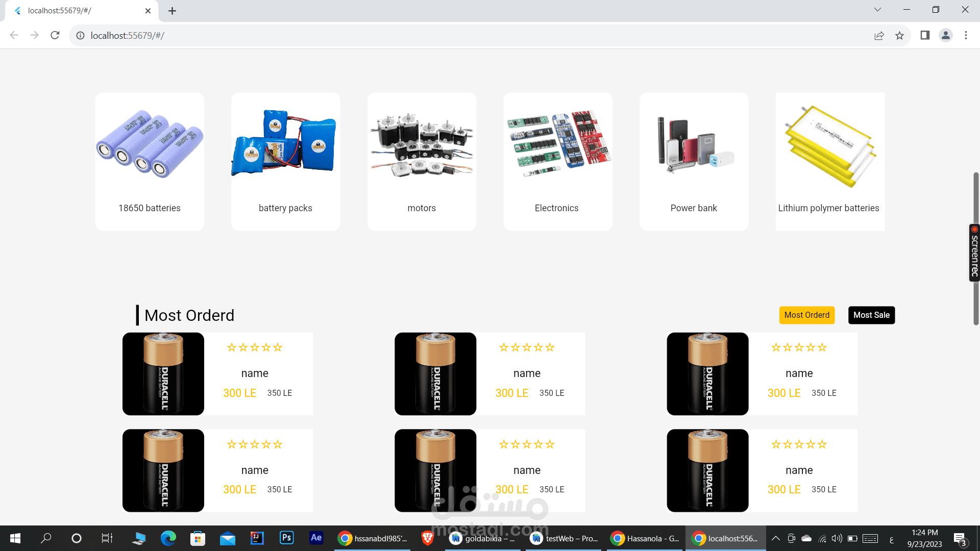Select the testWeb window from the taskbar

click(x=563, y=538)
